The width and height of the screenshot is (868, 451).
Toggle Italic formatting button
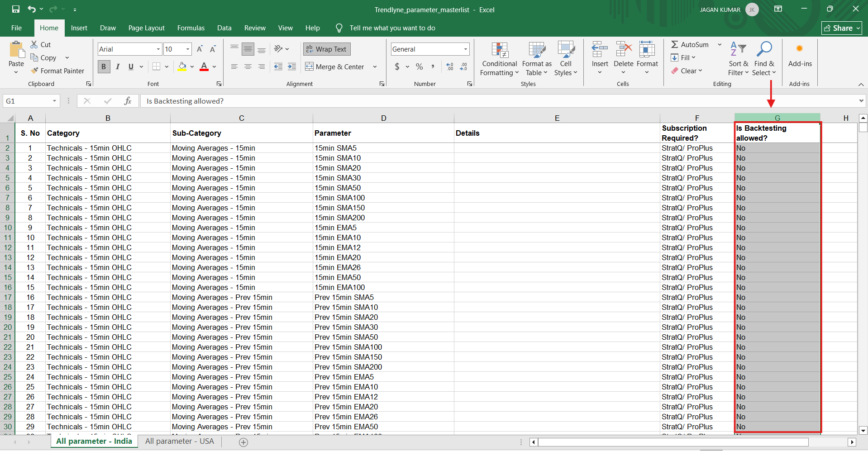(118, 66)
